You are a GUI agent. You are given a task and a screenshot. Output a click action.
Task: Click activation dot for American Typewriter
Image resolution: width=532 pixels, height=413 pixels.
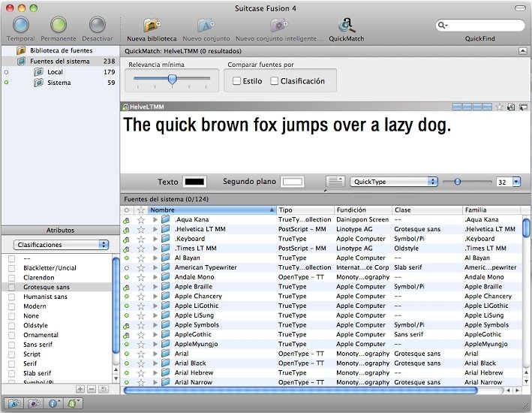[127, 267]
